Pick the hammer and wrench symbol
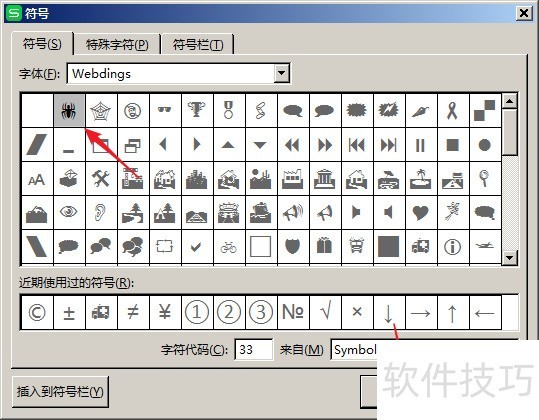 tap(101, 179)
